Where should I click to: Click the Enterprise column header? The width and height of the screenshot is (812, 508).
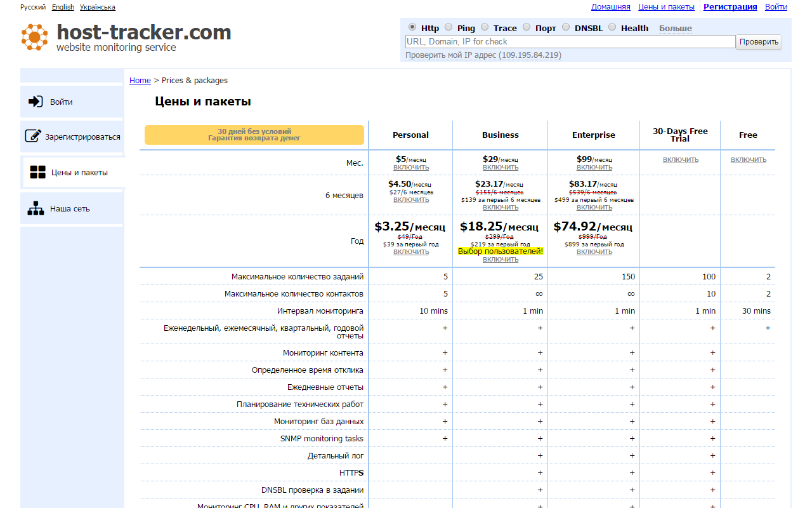(x=594, y=135)
